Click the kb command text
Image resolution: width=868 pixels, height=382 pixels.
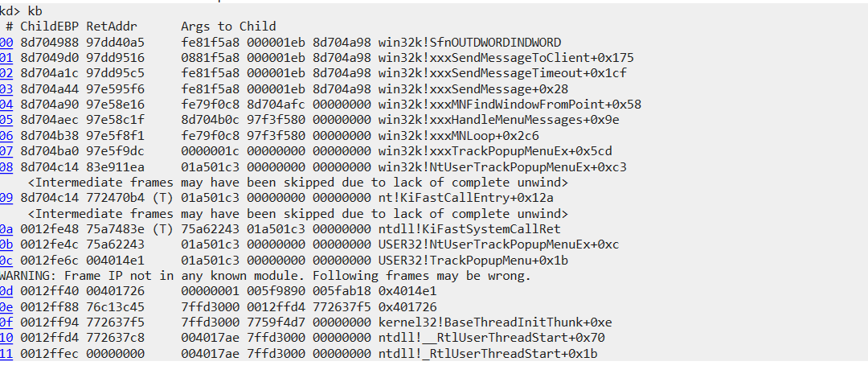(x=35, y=11)
